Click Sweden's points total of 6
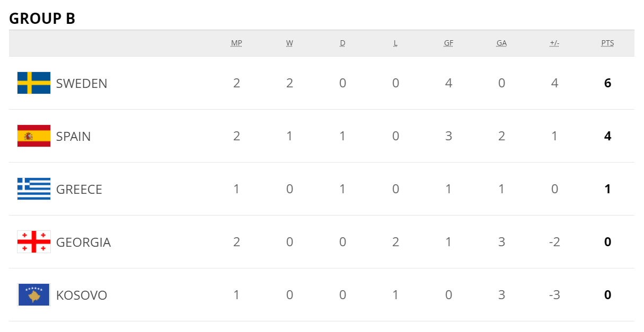Image resolution: width=644 pixels, height=332 pixels. pos(607,83)
